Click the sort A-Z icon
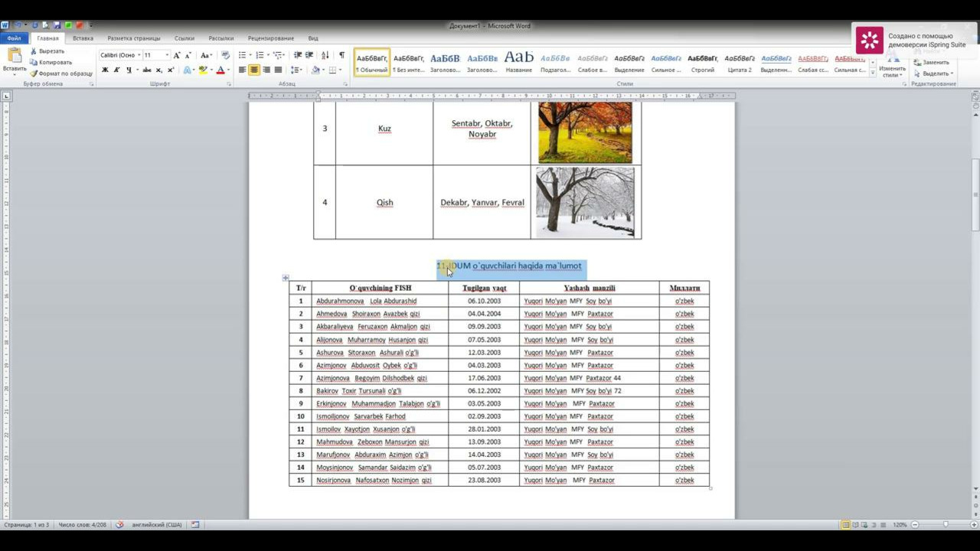The image size is (980, 551). click(x=325, y=55)
